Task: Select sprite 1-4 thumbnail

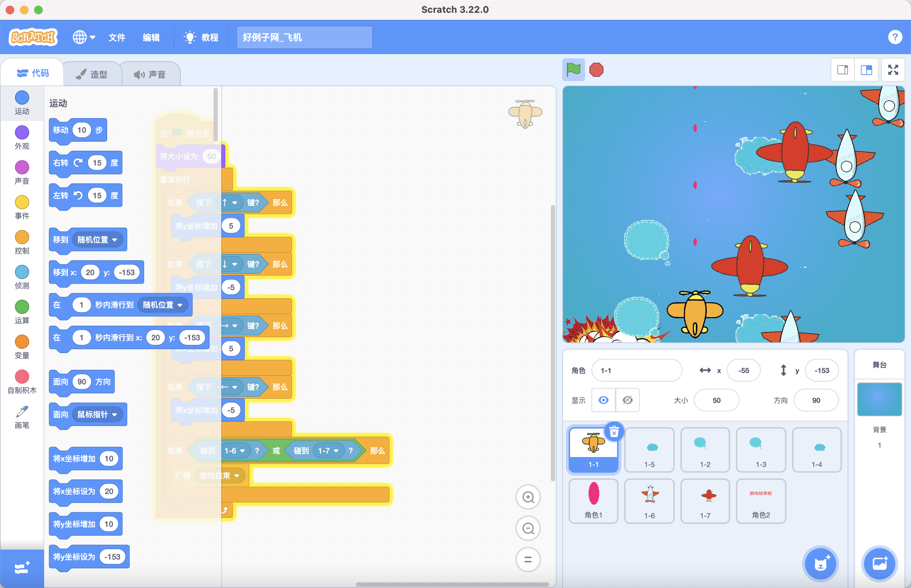Action: (817, 450)
